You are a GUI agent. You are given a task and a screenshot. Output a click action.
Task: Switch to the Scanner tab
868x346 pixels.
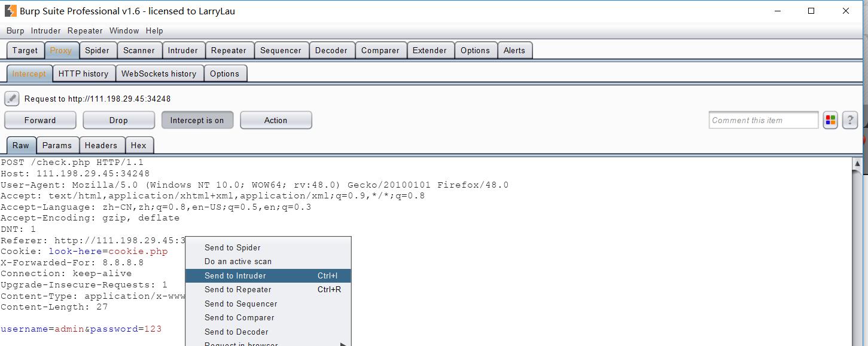coord(139,50)
